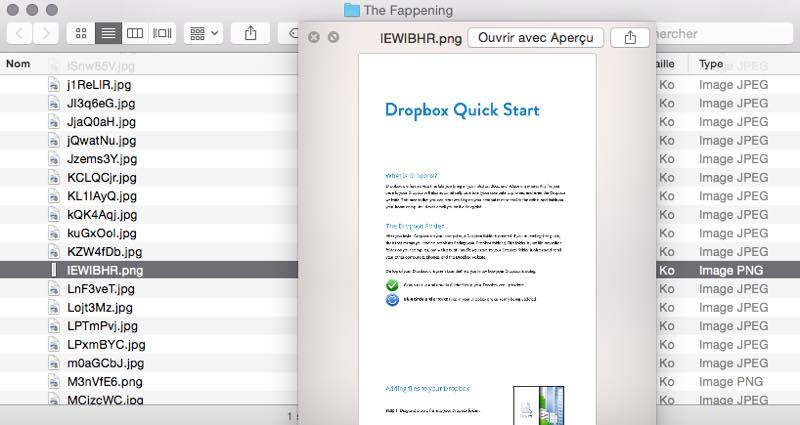This screenshot has height=425, width=800.
Task: Open the arrange items dropdown
Action: 204,34
